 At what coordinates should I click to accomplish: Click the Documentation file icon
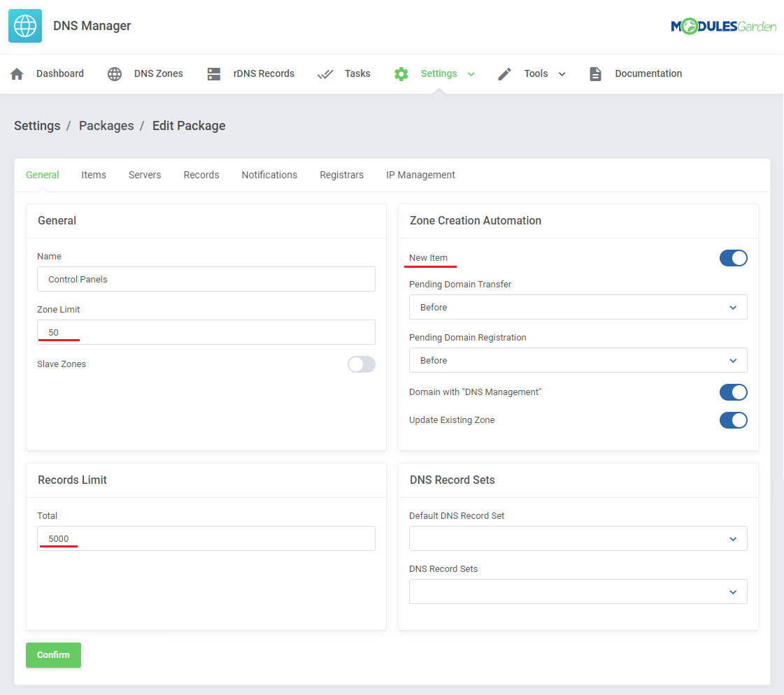coord(595,74)
